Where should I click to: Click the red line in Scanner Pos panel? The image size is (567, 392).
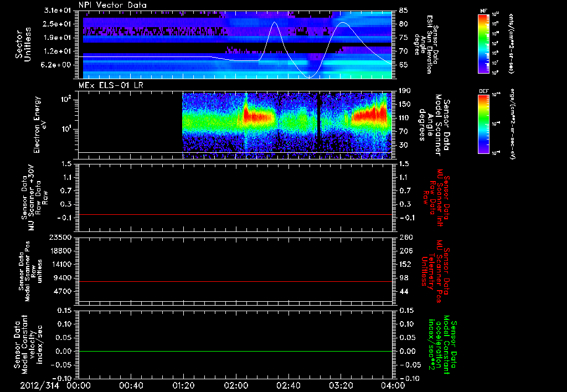(x=235, y=281)
